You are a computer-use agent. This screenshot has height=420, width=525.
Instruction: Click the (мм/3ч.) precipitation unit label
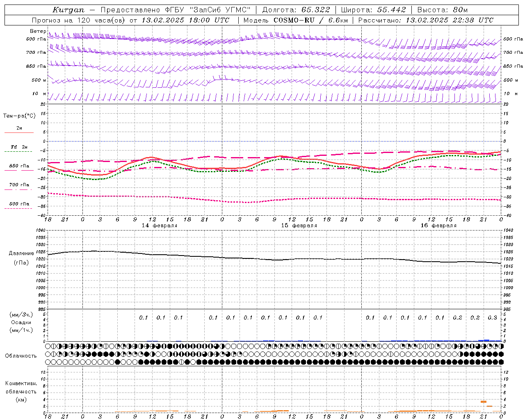pyautogui.click(x=21, y=315)
